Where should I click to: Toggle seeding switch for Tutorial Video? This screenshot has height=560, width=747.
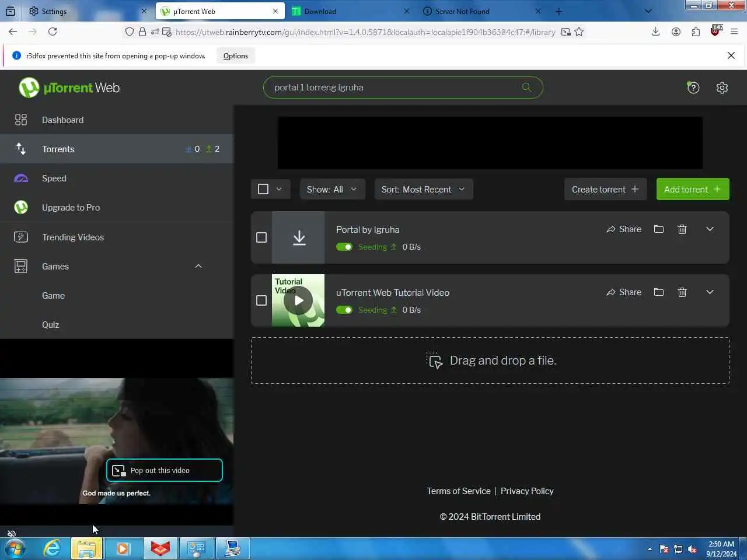pyautogui.click(x=344, y=310)
